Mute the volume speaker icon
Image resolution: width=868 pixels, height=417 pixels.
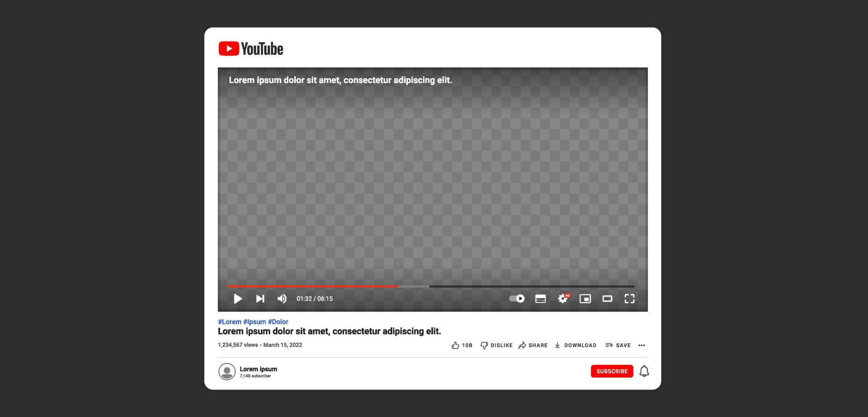click(x=282, y=299)
